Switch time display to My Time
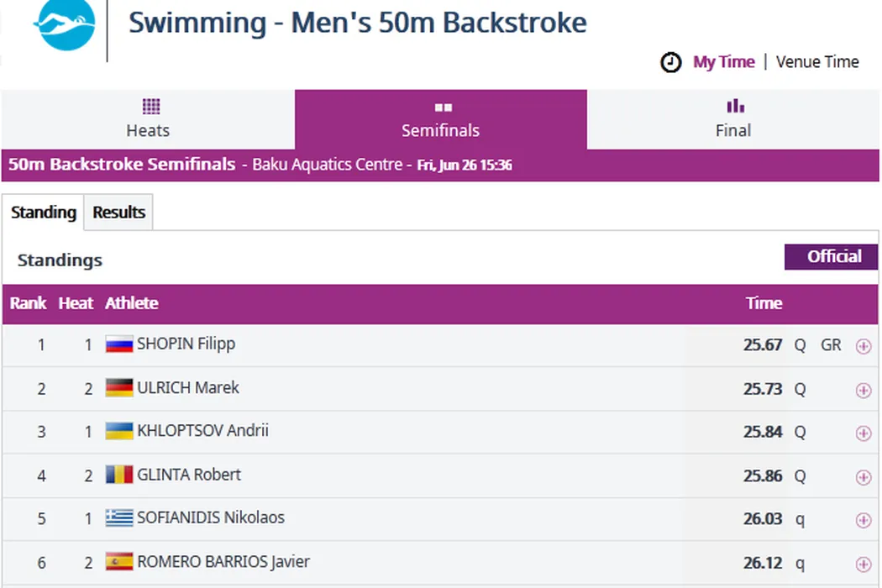 [723, 62]
